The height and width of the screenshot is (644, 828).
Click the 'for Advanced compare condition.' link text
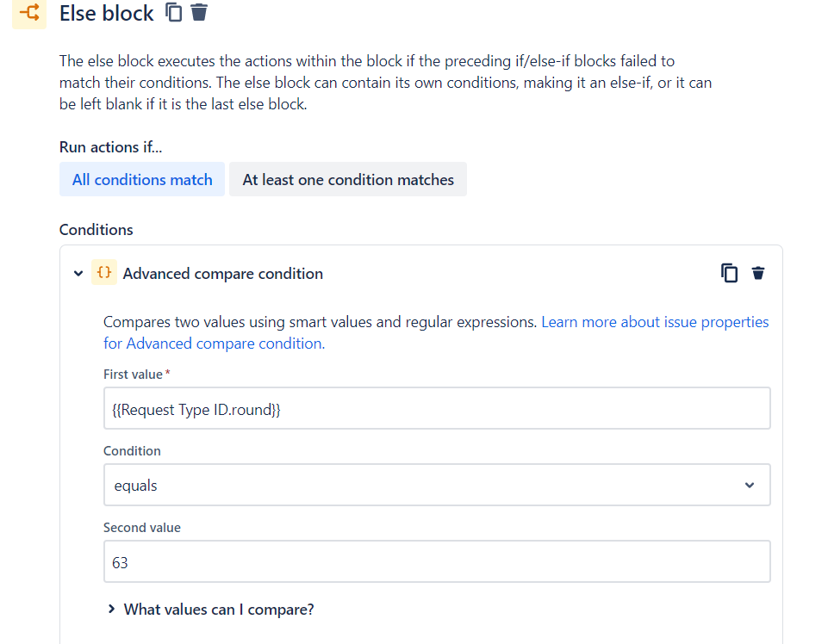[x=214, y=344]
